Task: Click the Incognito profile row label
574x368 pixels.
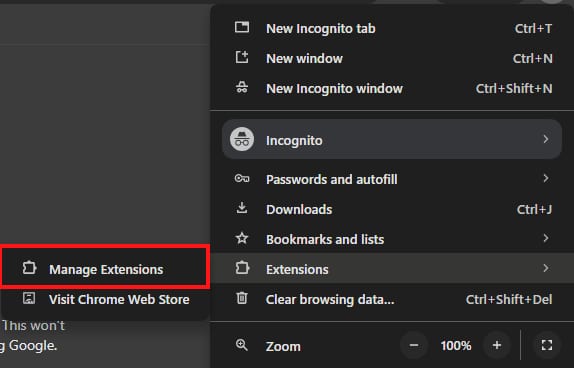Action: click(294, 140)
